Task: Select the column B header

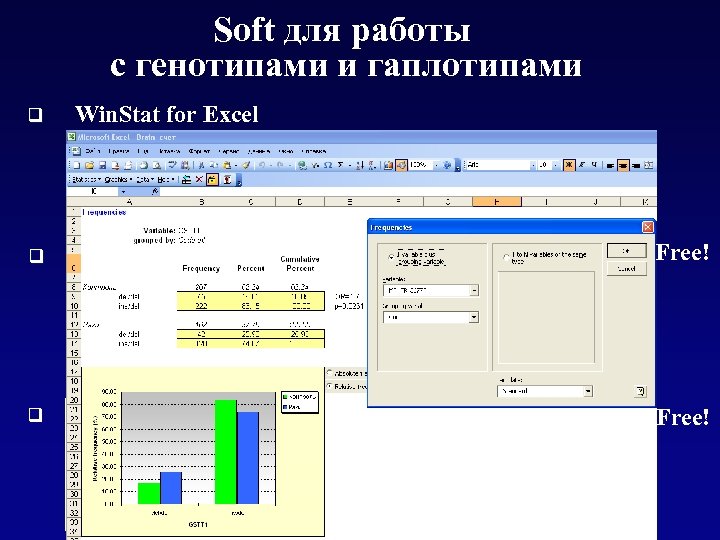Action: [202, 202]
